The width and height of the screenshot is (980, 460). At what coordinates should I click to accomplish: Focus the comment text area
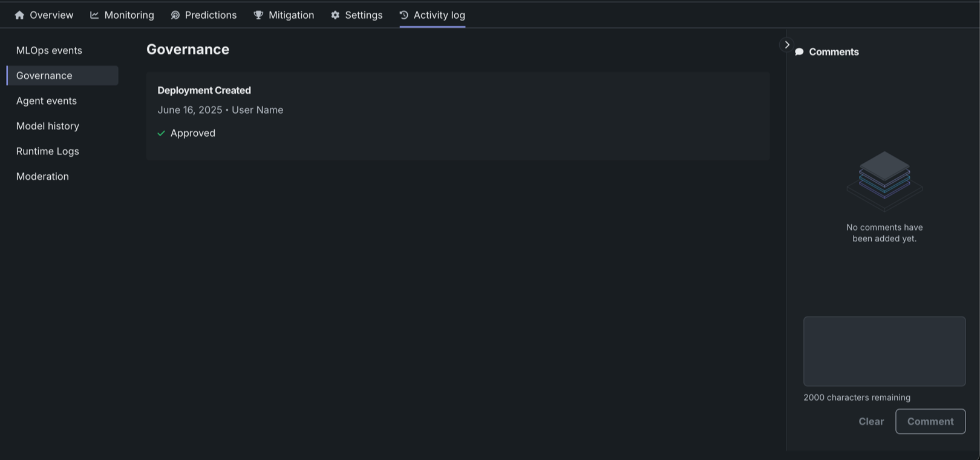884,351
